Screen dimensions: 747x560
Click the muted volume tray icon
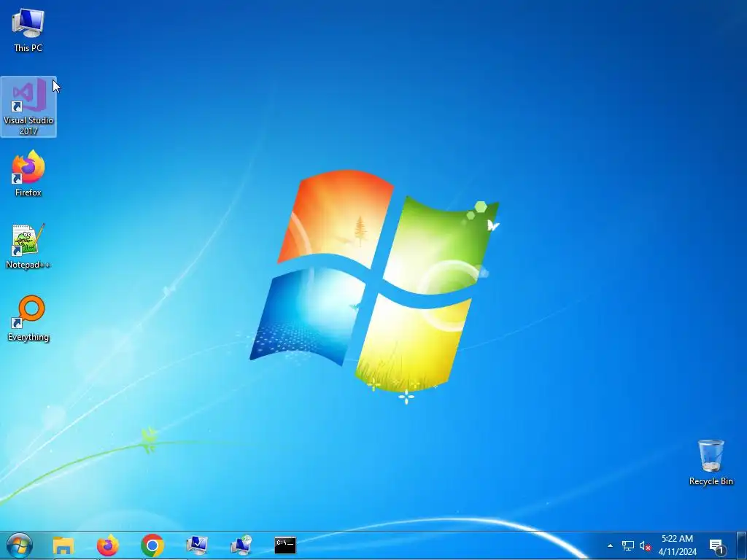645,545
